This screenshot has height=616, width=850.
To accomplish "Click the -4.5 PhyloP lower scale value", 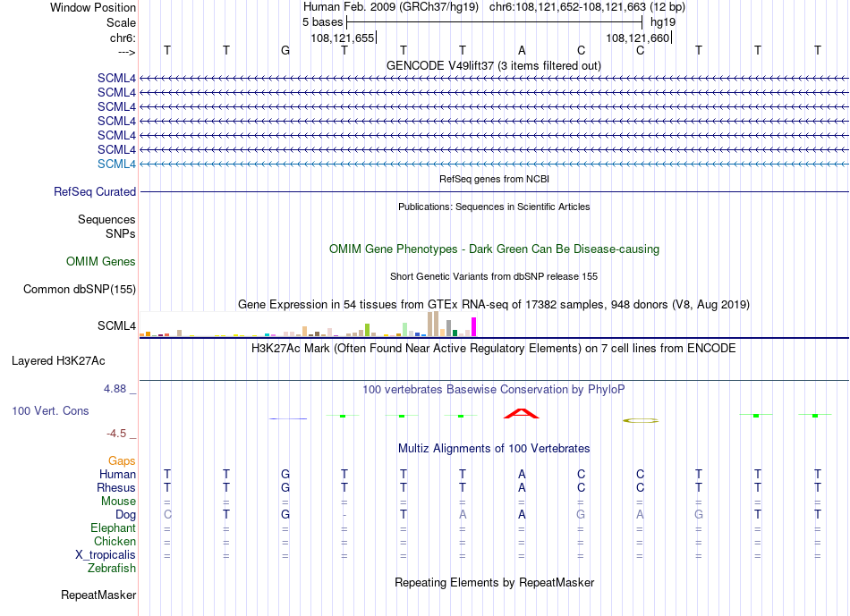I will pyautogui.click(x=116, y=434).
